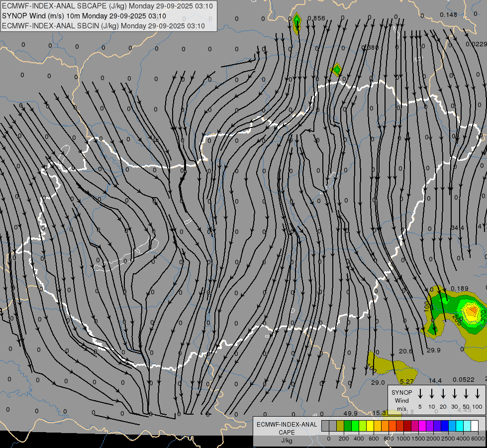Click the wind arrow above the 30 label
Screen dimensions: 487x448
tap(454, 394)
